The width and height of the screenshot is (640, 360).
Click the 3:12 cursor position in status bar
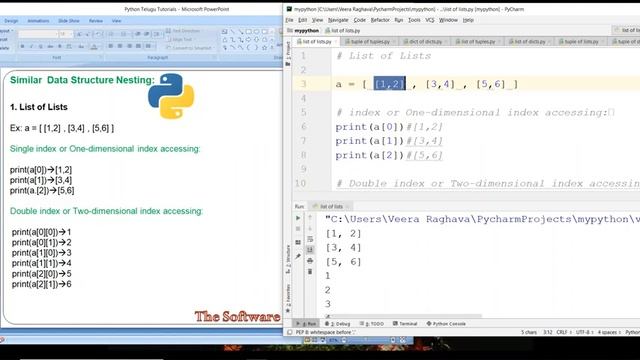tap(548, 332)
